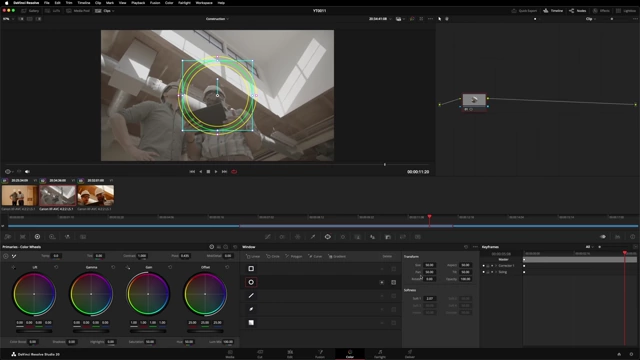Open the Playback menu
The image size is (640, 360).
(x=138, y=3)
